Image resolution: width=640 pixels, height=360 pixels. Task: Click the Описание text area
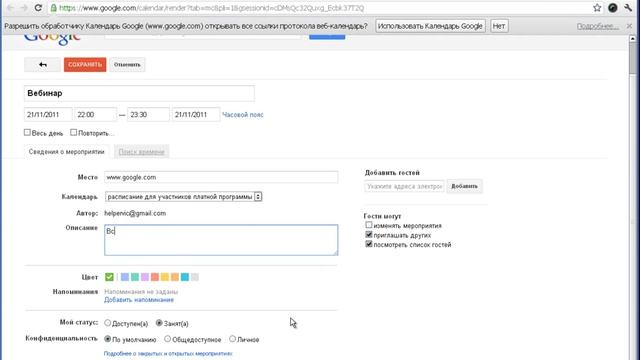pos(221,240)
